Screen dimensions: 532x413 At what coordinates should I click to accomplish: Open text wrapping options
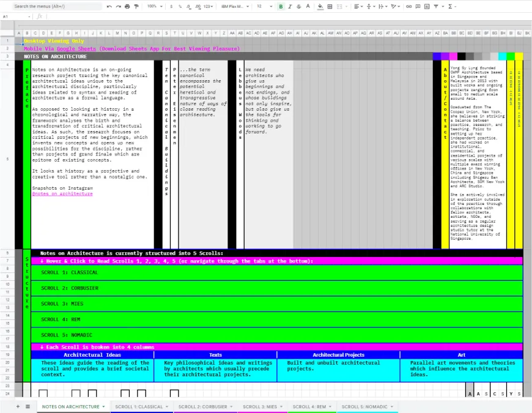[x=382, y=7]
